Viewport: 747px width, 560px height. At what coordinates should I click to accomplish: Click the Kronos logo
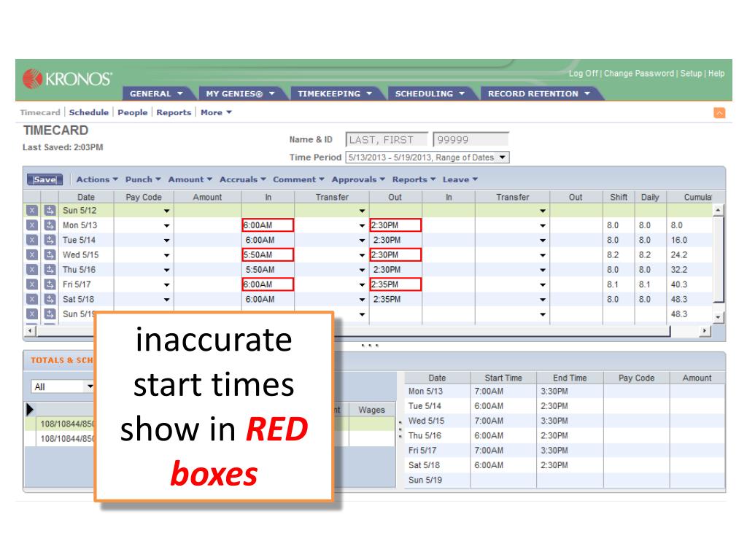point(68,79)
